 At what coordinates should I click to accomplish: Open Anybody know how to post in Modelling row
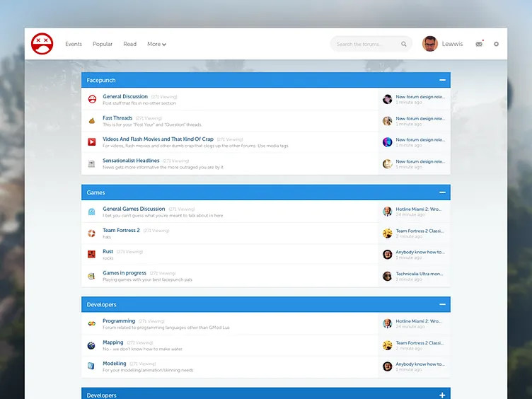420,364
